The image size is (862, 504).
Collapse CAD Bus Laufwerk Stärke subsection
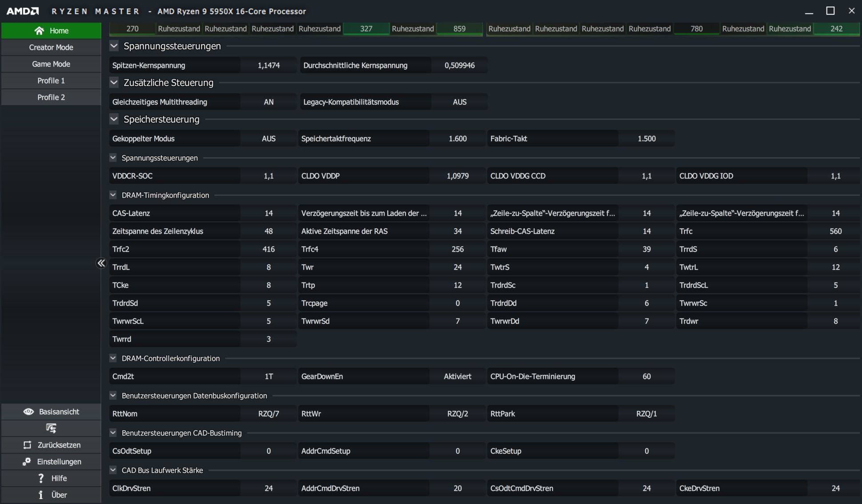pyautogui.click(x=113, y=470)
